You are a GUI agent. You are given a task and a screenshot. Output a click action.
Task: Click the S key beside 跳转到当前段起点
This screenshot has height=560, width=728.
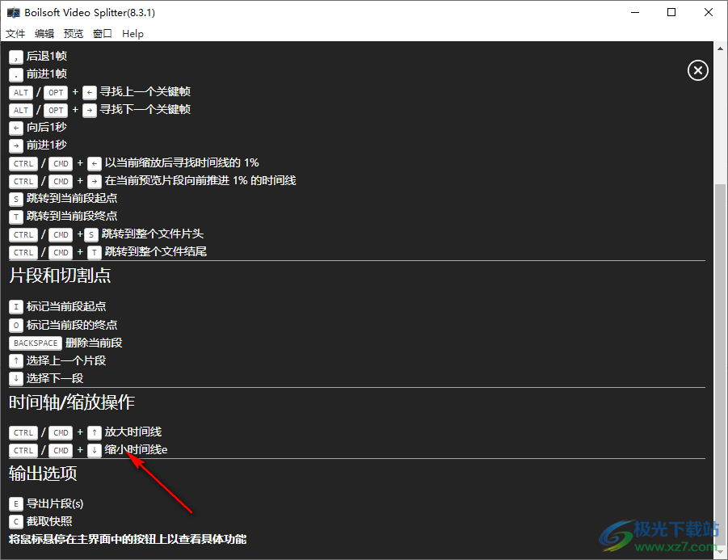(16, 200)
